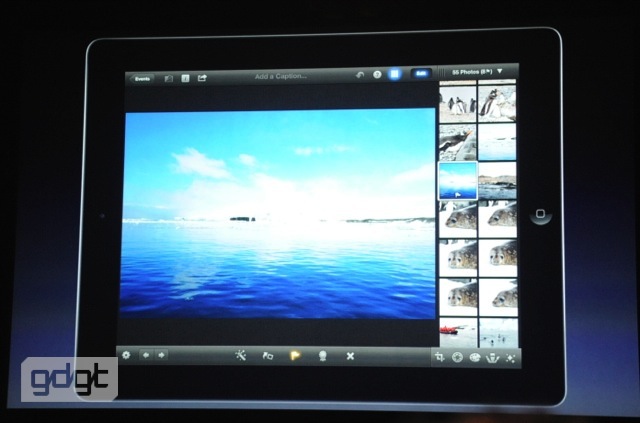Viewport: 640px width, 423px height.
Task: Toggle the thumbnail grid view button
Action: pos(396,74)
